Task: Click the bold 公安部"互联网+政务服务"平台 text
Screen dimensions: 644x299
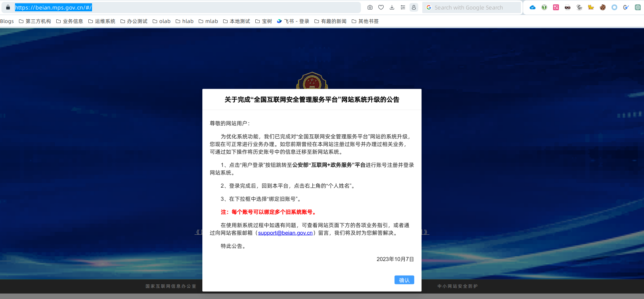Action: pos(329,165)
